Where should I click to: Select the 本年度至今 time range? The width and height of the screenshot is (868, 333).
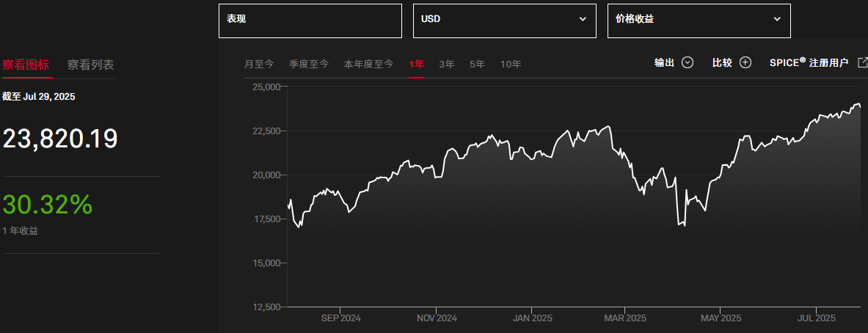[x=368, y=64]
